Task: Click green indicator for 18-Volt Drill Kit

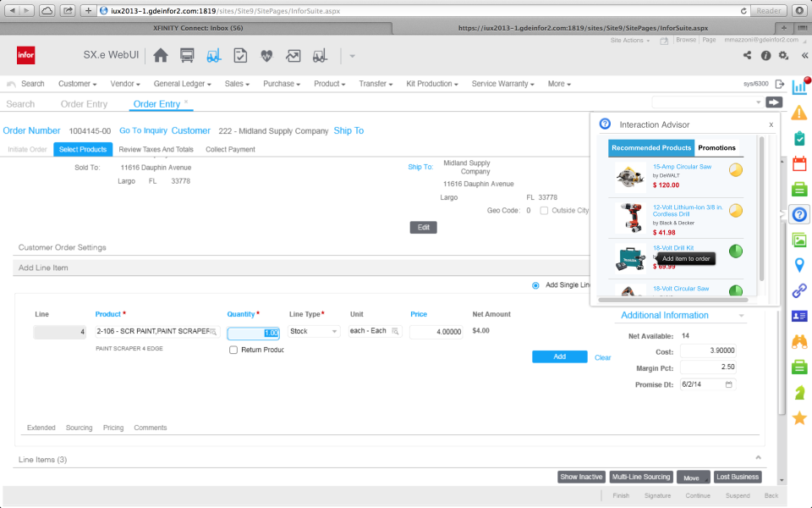Action: point(736,251)
